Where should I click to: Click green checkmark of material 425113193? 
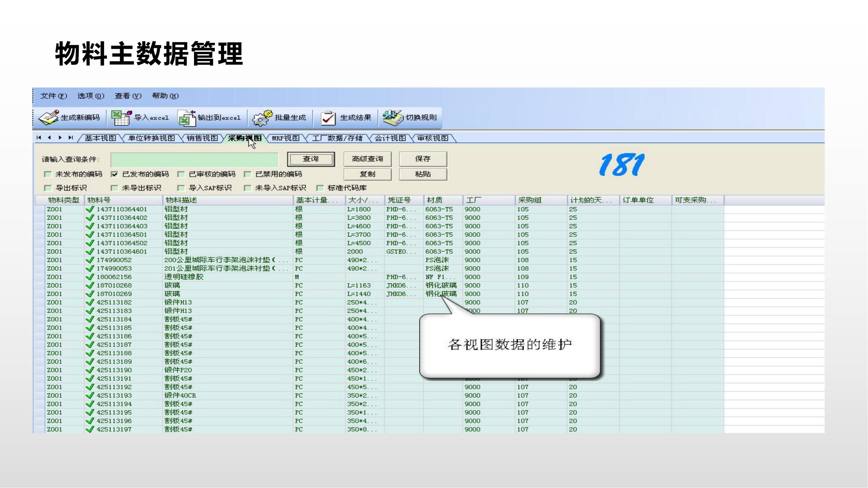[x=90, y=395]
